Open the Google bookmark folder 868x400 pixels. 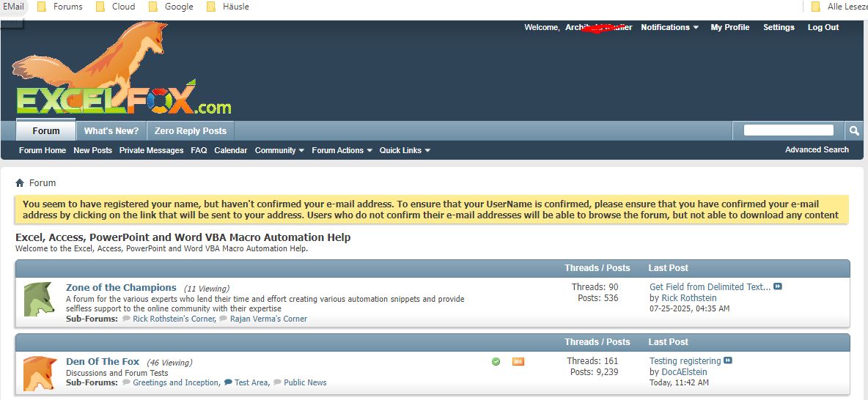coord(172,7)
